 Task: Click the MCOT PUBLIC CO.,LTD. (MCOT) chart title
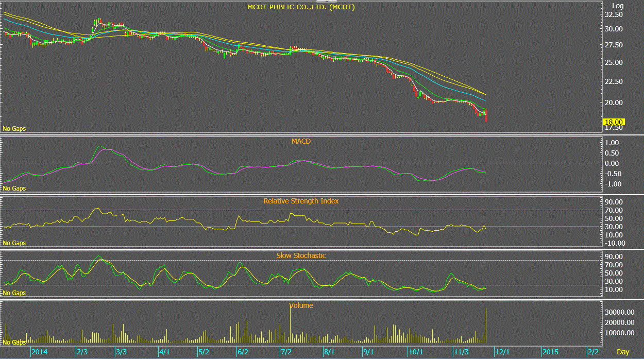(301, 7)
